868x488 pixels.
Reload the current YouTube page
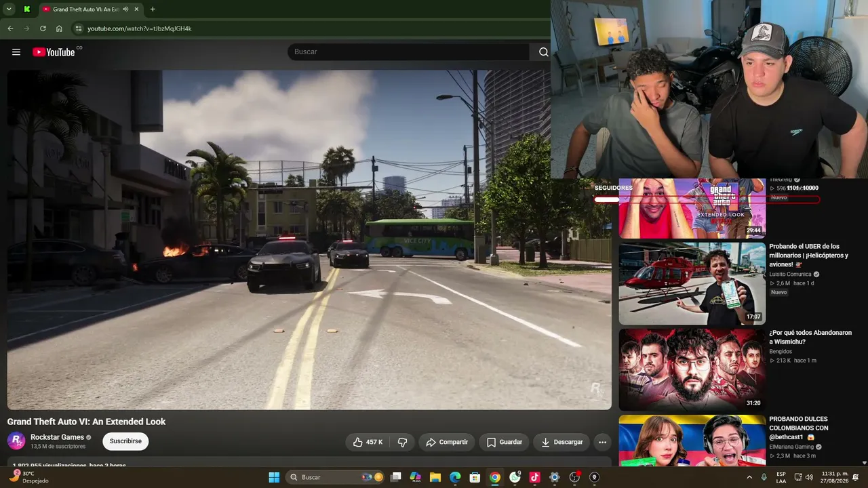tap(43, 28)
